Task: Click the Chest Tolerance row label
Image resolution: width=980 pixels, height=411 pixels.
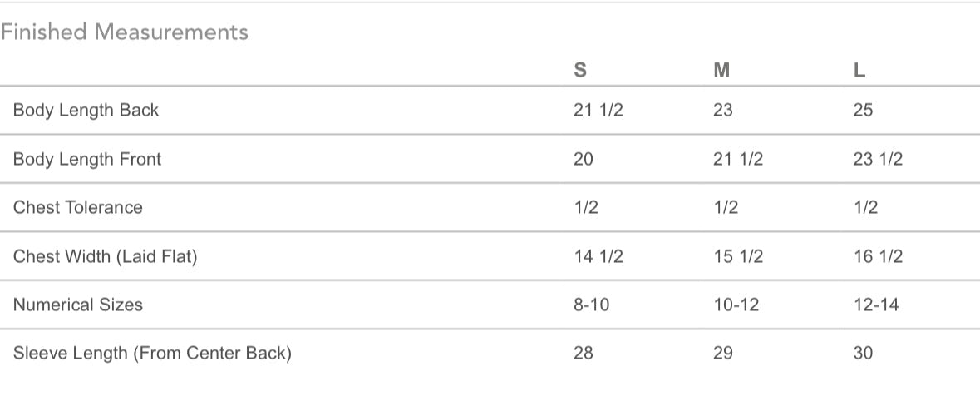Action: 78,207
